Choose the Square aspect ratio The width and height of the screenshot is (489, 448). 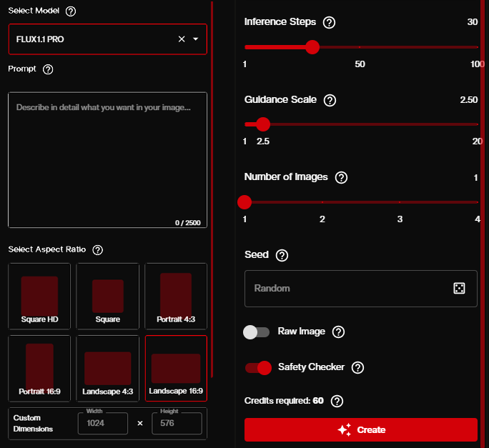pyautogui.click(x=107, y=296)
